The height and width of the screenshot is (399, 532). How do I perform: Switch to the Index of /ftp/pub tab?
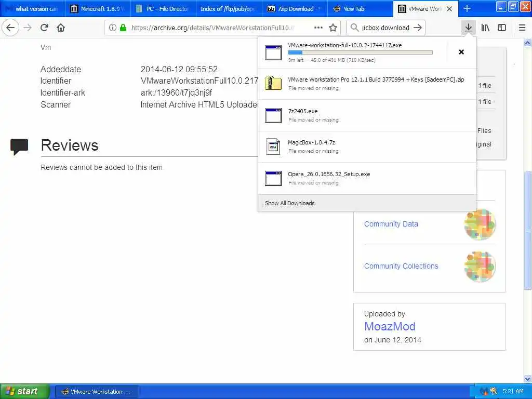tap(229, 8)
